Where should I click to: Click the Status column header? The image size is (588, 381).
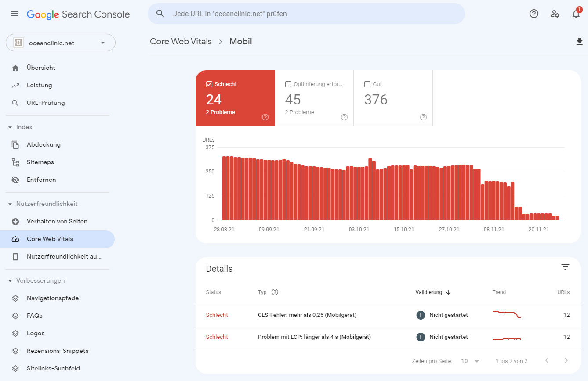point(213,292)
